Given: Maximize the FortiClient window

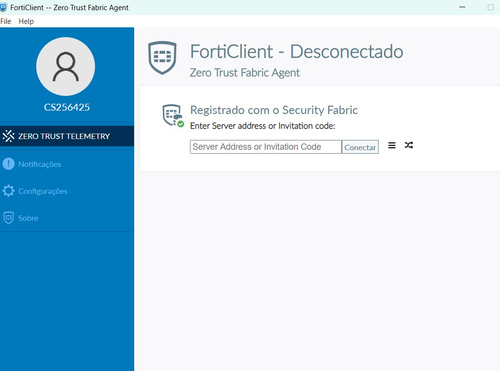Looking at the screenshot, I should click(x=490, y=7).
